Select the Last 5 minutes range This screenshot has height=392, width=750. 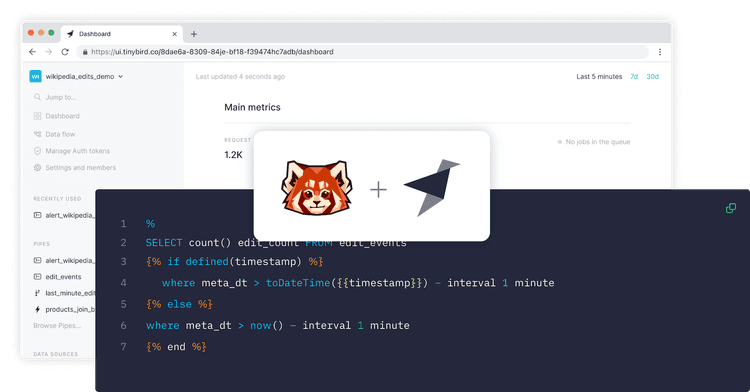(599, 76)
